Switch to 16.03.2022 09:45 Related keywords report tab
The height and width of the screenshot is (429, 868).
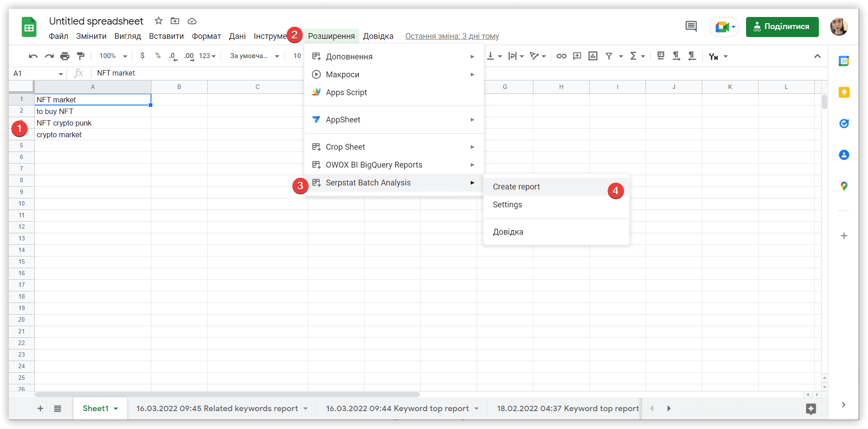217,409
